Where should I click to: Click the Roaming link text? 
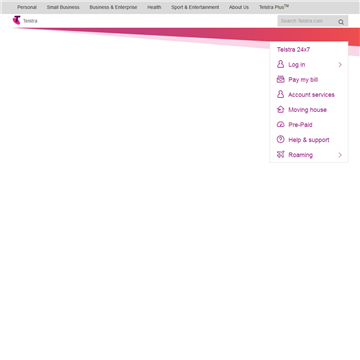point(300,155)
